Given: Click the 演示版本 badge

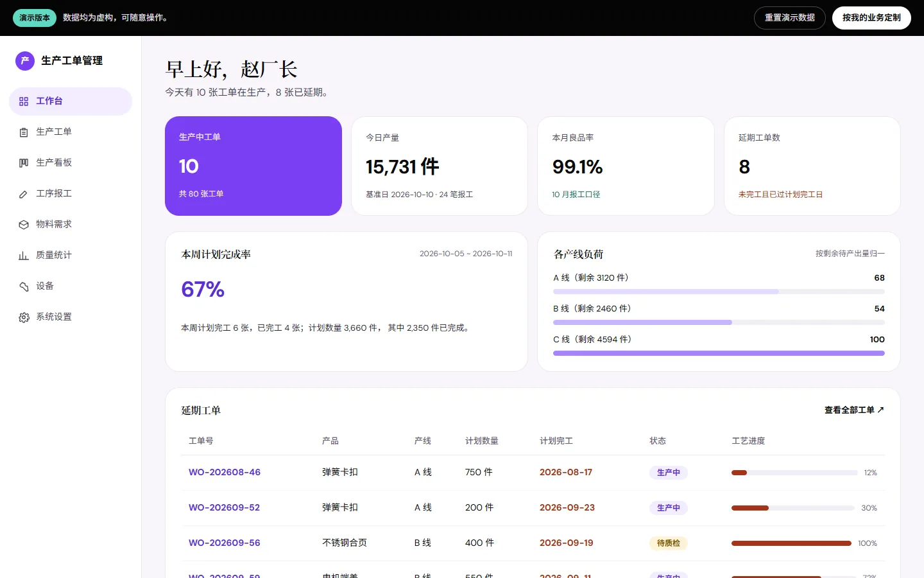Looking at the screenshot, I should [35, 18].
